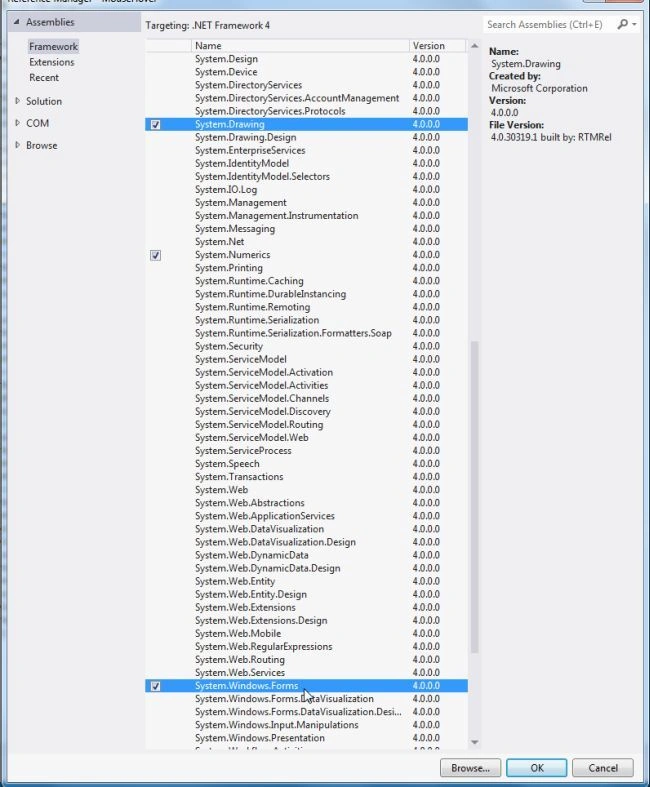Viewport: 650px width, 787px height.
Task: Select System.EnterpriseServices row
Action: pyautogui.click(x=306, y=151)
